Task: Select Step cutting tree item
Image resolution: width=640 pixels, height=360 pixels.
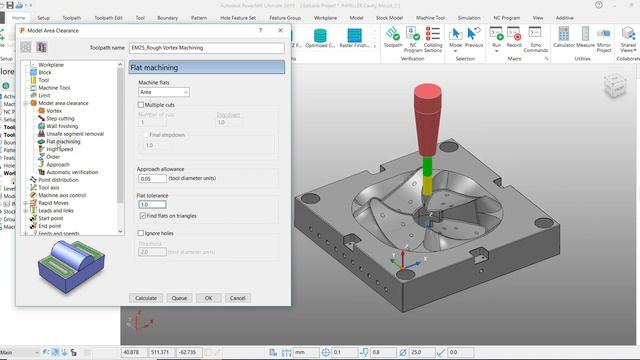Action: (60, 118)
